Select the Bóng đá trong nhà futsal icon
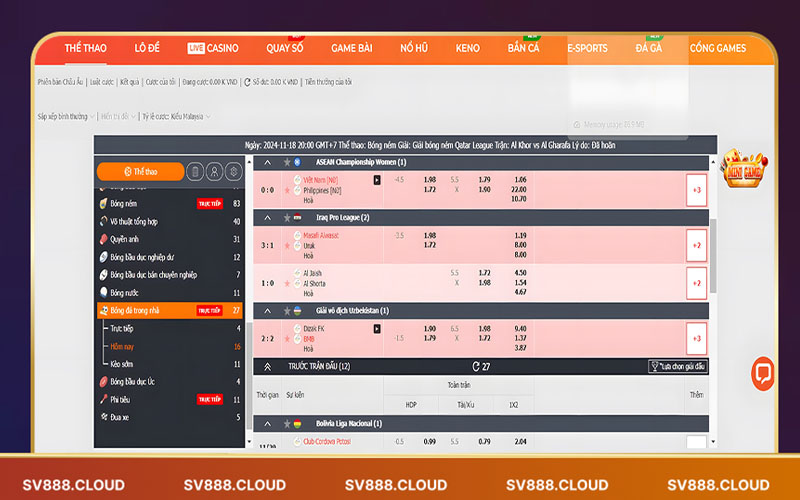The height and width of the screenshot is (500, 800). [104, 310]
